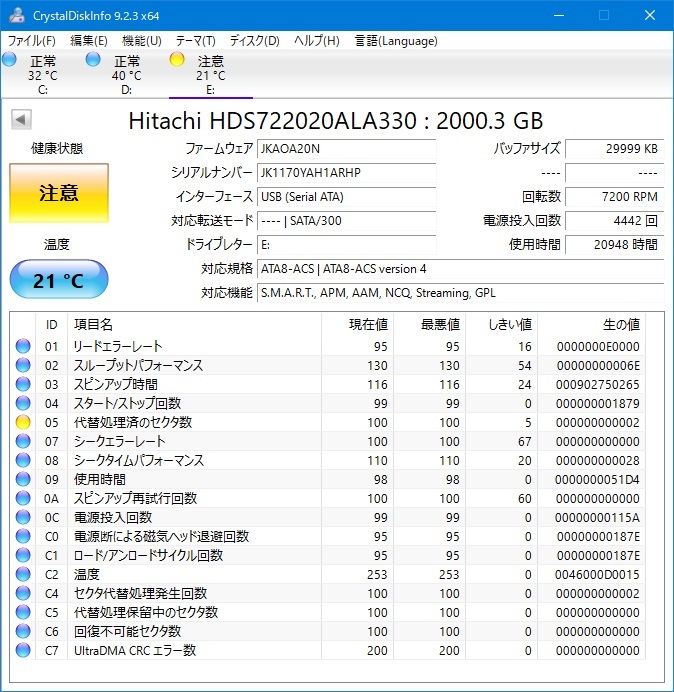The width and height of the screenshot is (674, 692).
Task: Click the 21 °C temperature button
Action: (59, 279)
